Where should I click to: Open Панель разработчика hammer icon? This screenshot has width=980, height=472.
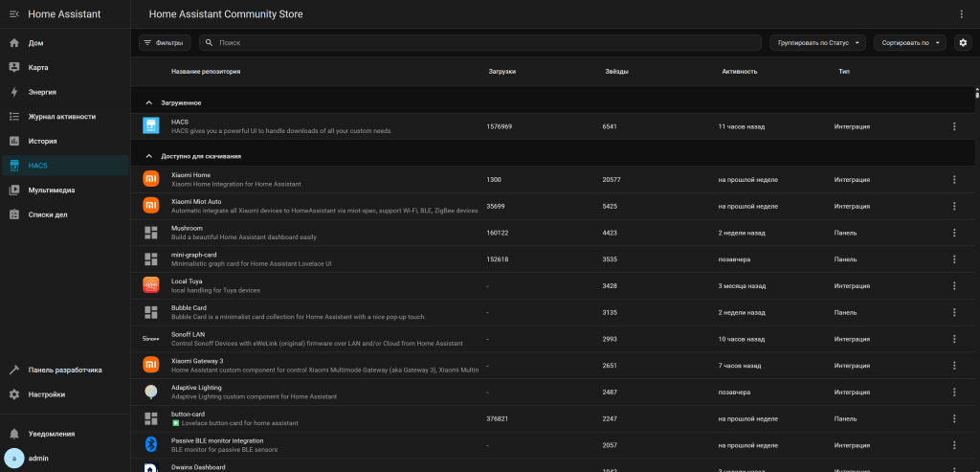coord(14,371)
